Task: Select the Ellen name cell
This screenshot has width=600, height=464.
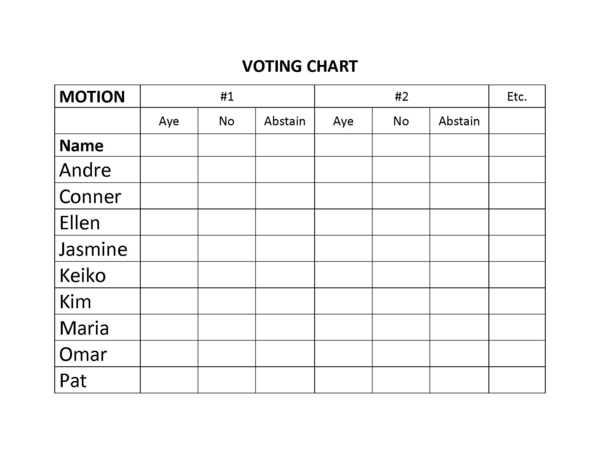Action: 80,222
